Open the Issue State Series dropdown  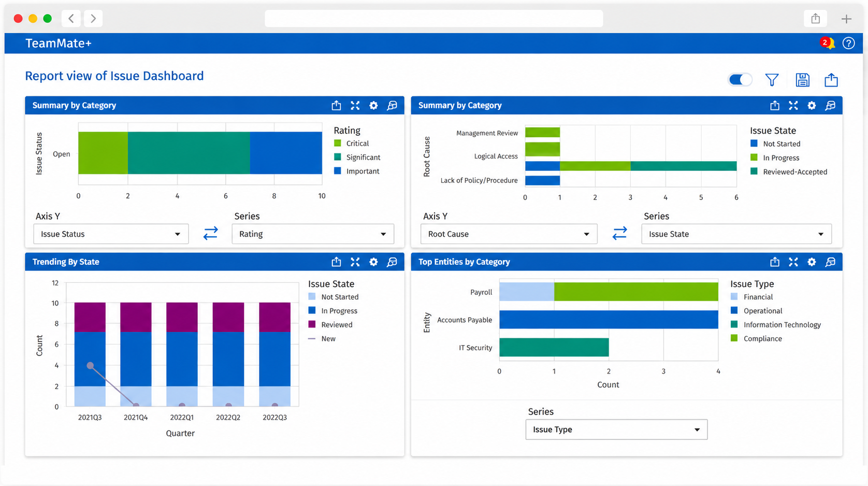[x=736, y=234]
